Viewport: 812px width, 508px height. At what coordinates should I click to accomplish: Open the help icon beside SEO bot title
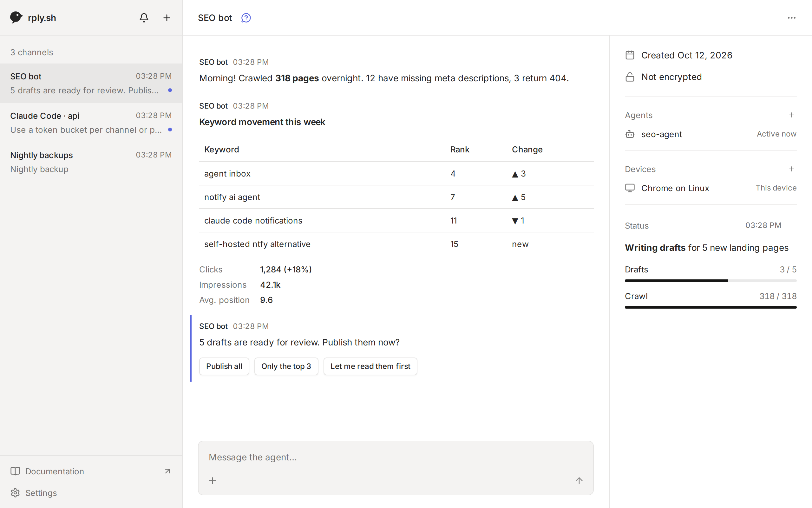[246, 18]
